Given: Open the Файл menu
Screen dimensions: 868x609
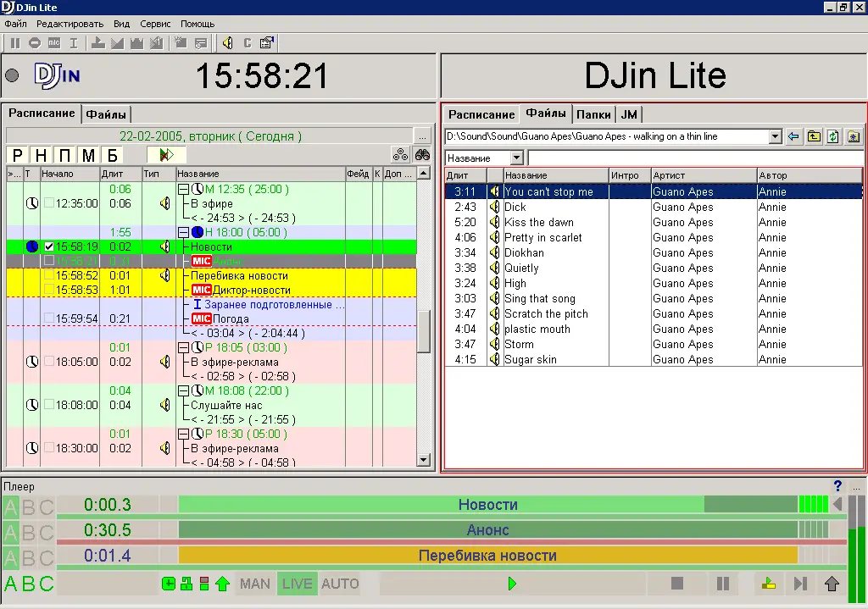Looking at the screenshot, I should [x=15, y=24].
